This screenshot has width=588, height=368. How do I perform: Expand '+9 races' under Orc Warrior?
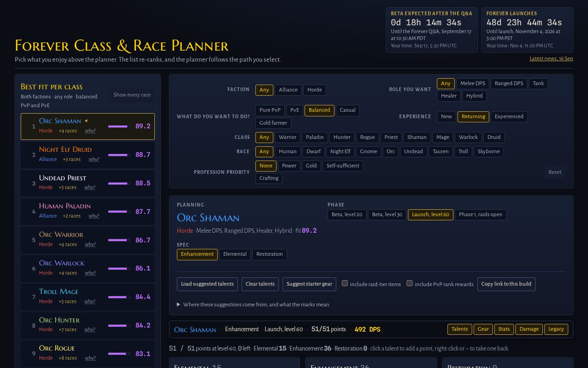click(x=68, y=245)
